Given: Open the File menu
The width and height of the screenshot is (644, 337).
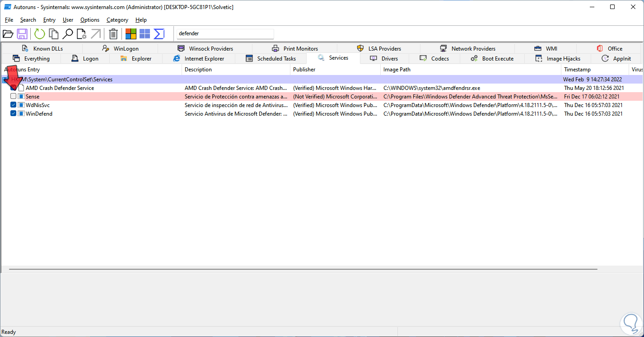Looking at the screenshot, I should tap(9, 20).
